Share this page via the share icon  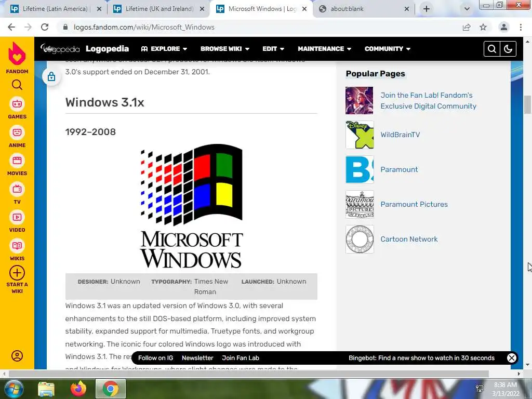tap(467, 27)
